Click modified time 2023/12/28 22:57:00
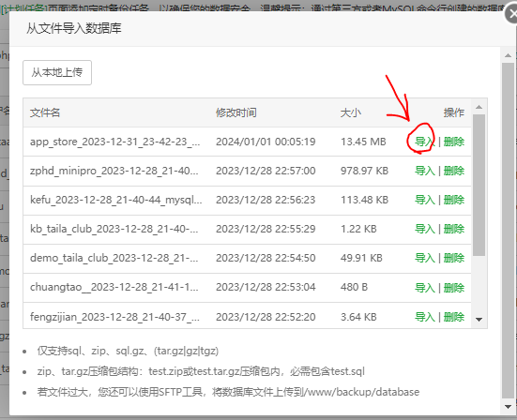 266,171
